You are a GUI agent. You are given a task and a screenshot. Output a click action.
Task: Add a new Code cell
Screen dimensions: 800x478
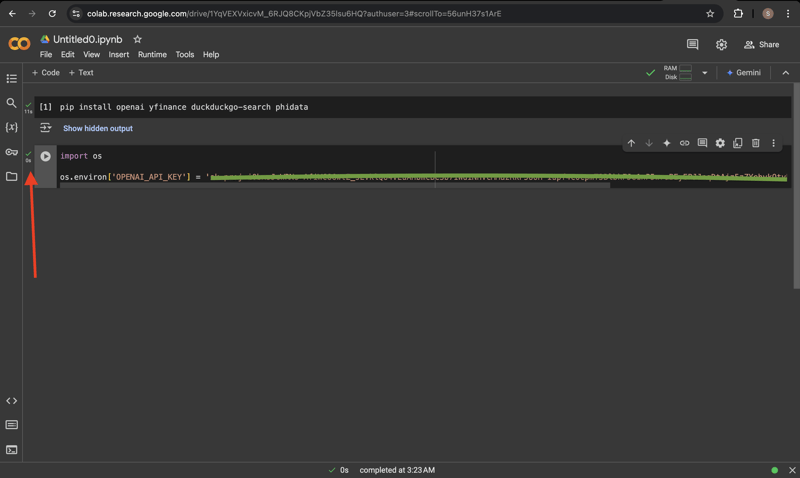click(46, 73)
